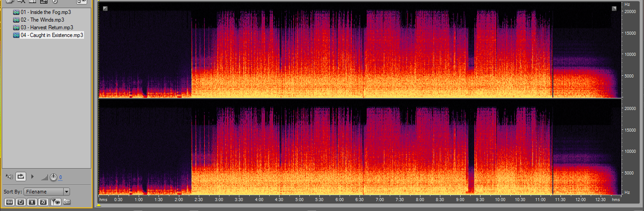
Task: Click the Sort By label
Action: tap(13, 191)
